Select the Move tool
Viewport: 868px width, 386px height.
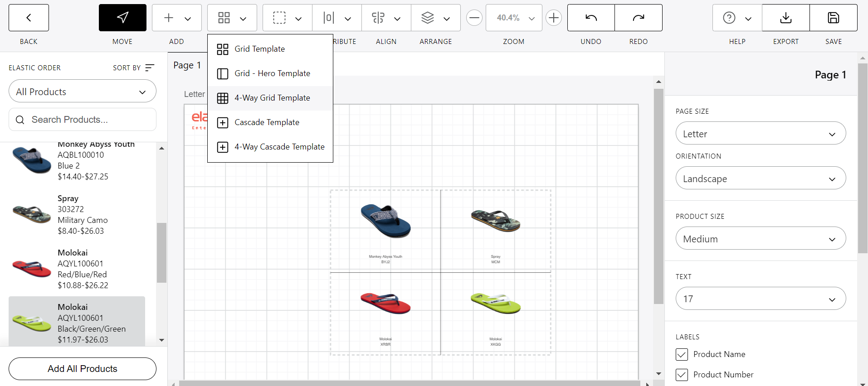tap(122, 18)
